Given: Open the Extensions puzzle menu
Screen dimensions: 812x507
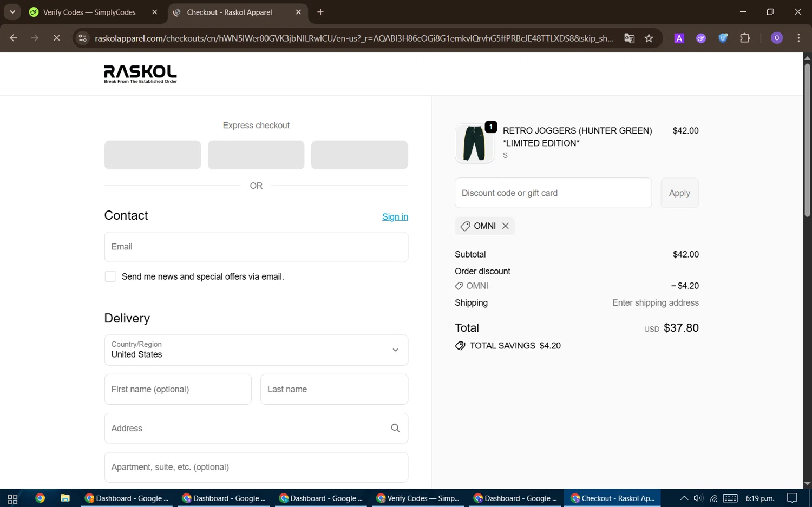Looking at the screenshot, I should click(745, 38).
